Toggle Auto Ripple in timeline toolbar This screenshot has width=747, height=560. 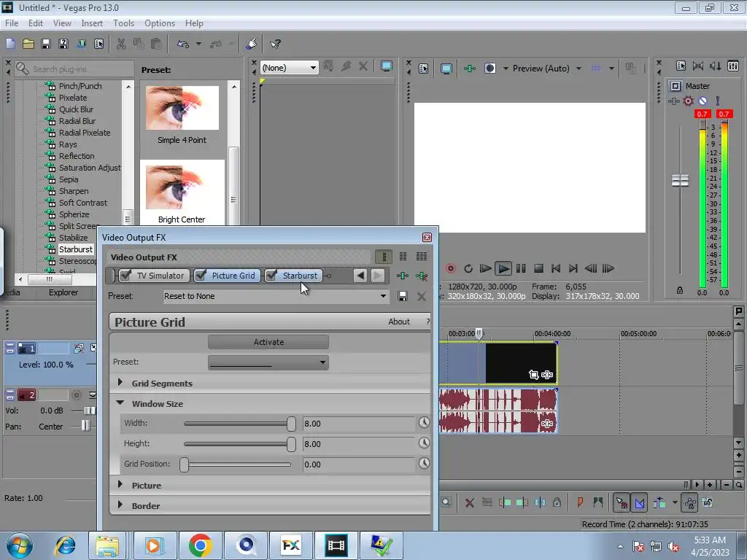tap(659, 502)
